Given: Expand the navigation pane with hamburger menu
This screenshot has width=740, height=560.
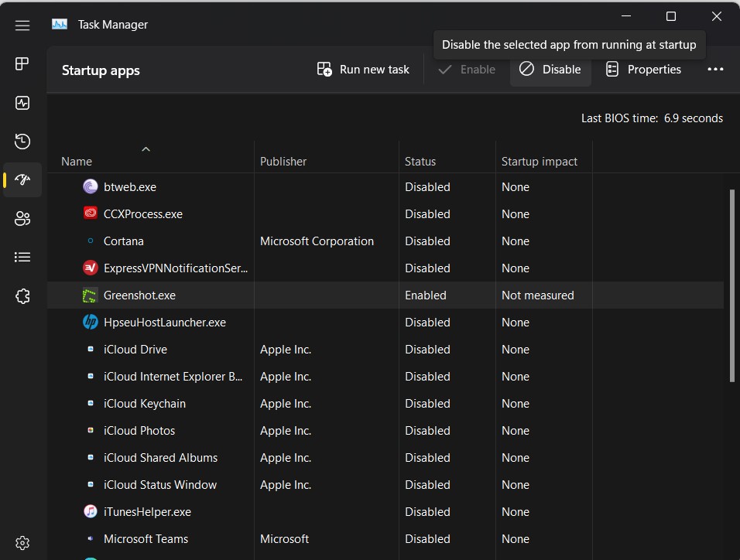Looking at the screenshot, I should pos(22,25).
